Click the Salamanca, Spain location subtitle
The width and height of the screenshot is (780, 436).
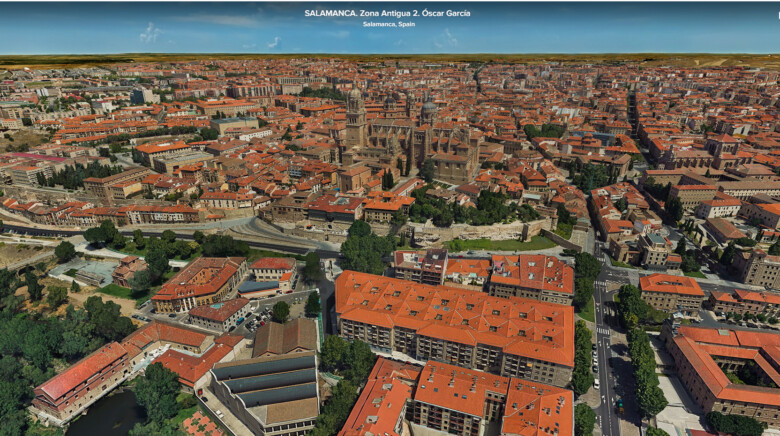[x=387, y=23]
